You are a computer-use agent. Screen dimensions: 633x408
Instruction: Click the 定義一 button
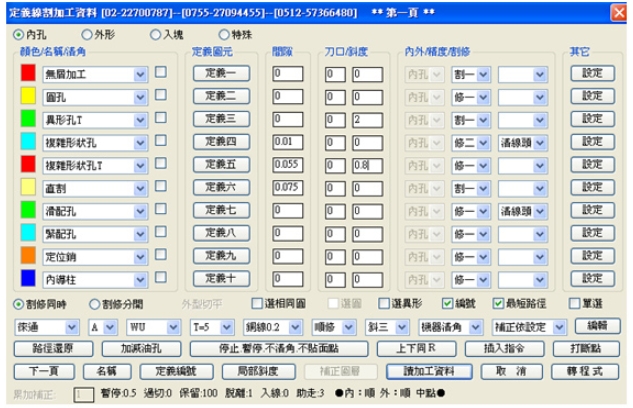[x=221, y=73]
